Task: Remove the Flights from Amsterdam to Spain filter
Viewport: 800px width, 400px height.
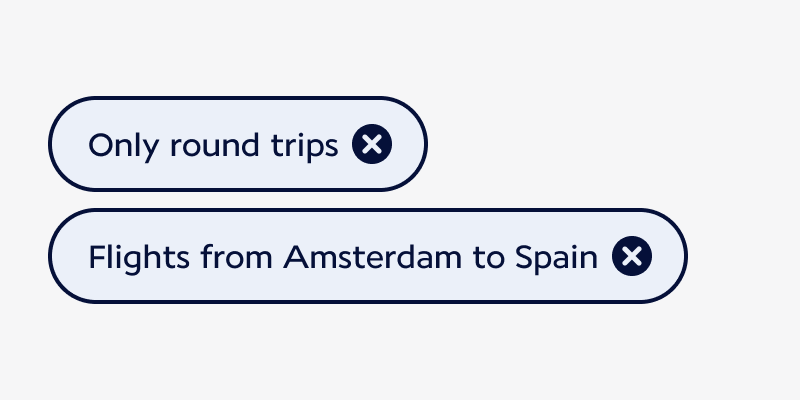Action: tap(632, 257)
